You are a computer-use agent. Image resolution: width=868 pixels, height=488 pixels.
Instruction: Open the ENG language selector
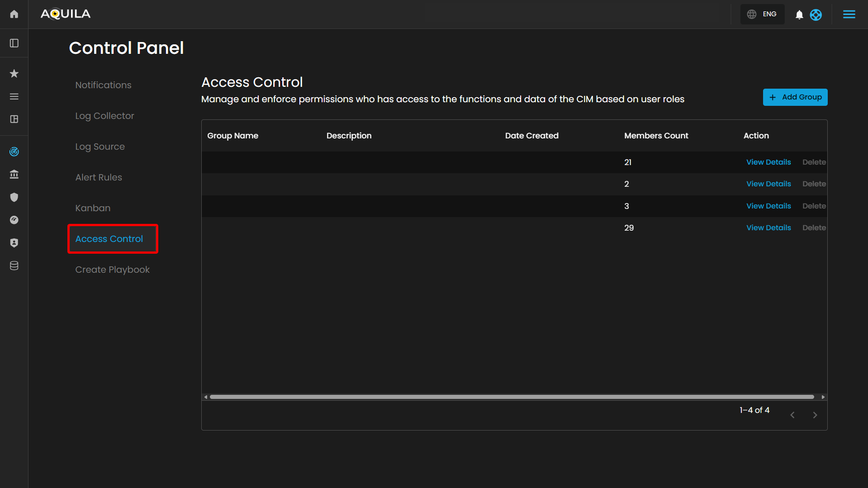click(x=762, y=14)
